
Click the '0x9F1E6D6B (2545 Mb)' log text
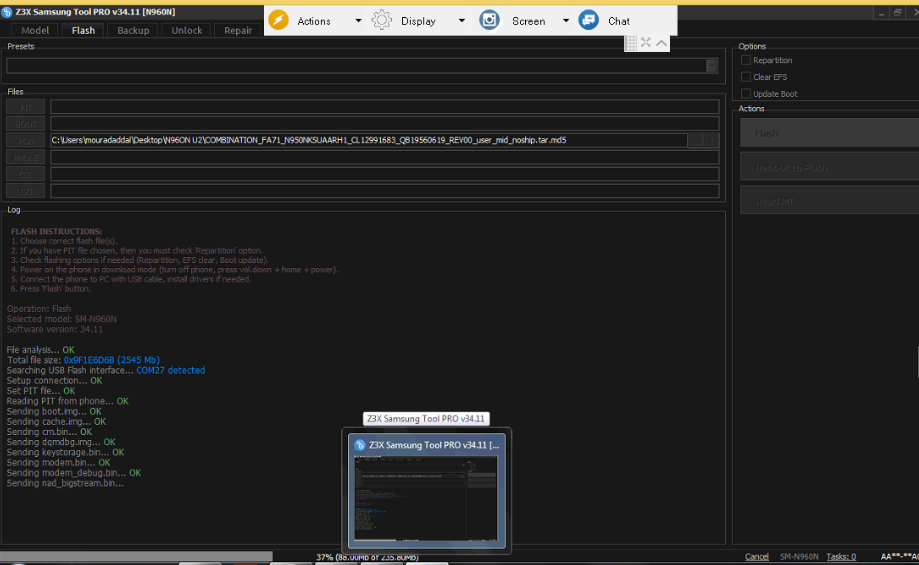(x=111, y=360)
